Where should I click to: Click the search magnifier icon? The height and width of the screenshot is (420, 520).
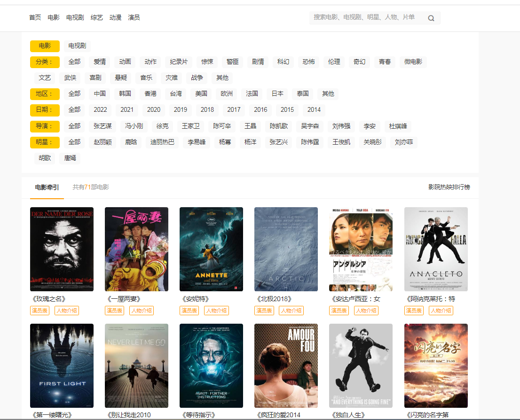pos(431,18)
